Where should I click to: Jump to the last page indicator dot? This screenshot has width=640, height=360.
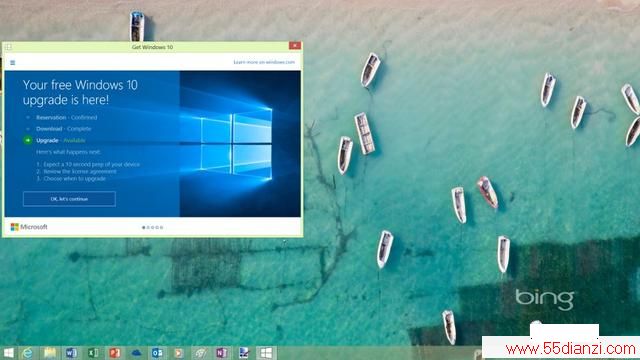pyautogui.click(x=162, y=227)
